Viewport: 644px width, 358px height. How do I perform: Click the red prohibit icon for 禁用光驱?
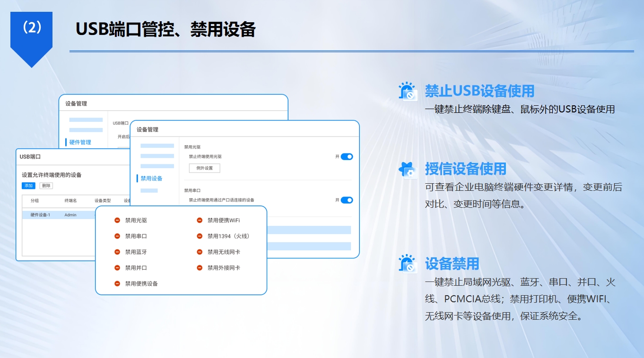click(x=117, y=221)
